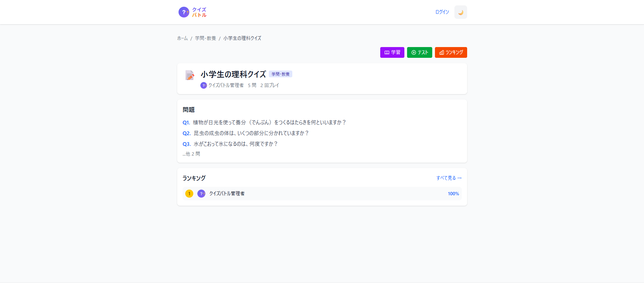The height and width of the screenshot is (283, 644).
Task: Expand すべて見る in ranking section
Action: 449,178
